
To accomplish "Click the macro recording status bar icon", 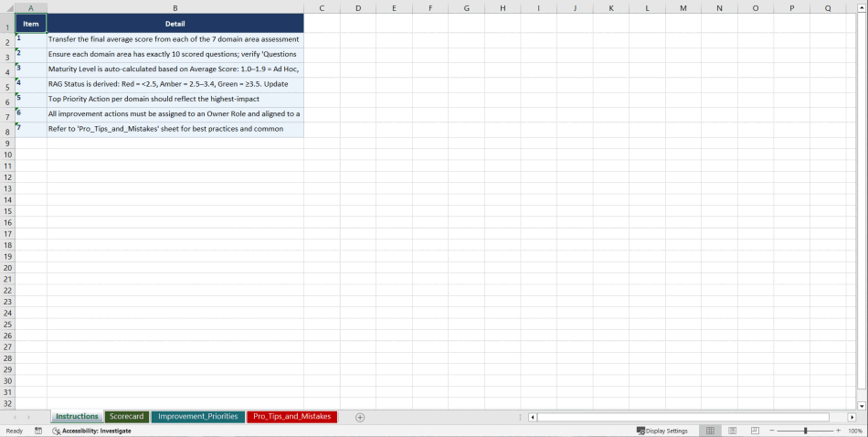I will click(x=38, y=431).
